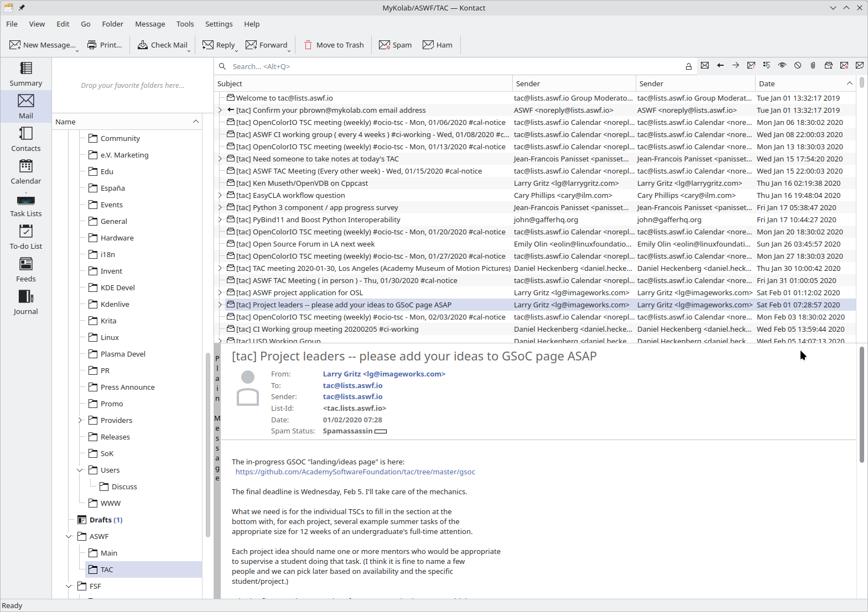Click the New Message toolbar button
Image resolution: width=868 pixels, height=612 pixels.
[43, 45]
